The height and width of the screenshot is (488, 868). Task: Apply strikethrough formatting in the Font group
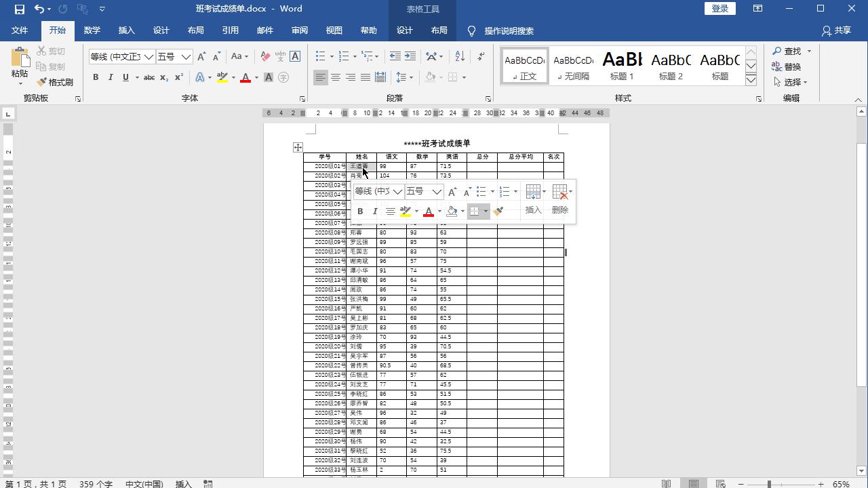pyautogui.click(x=149, y=78)
